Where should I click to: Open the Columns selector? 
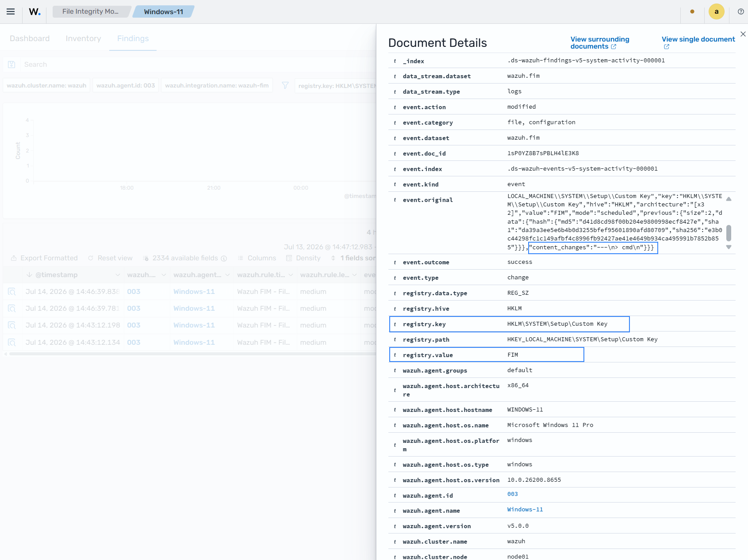coord(257,258)
